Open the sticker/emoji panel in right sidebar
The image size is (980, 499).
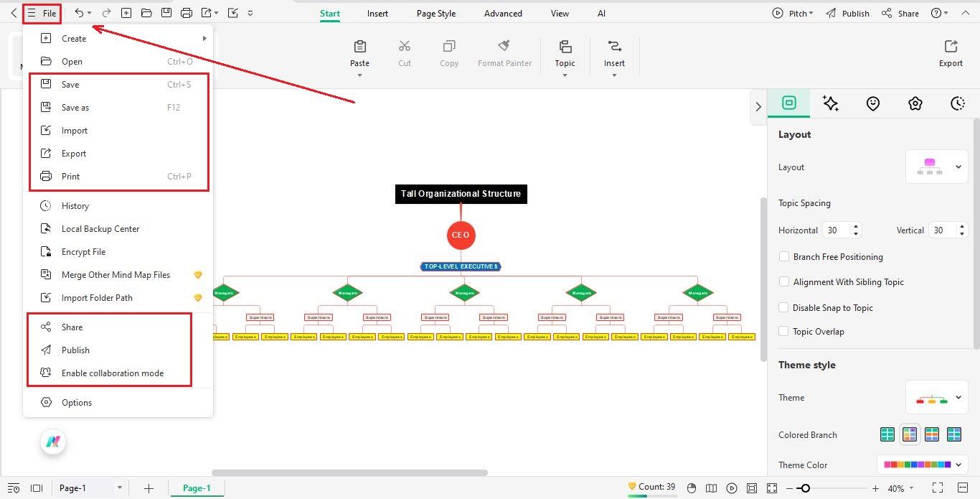873,103
